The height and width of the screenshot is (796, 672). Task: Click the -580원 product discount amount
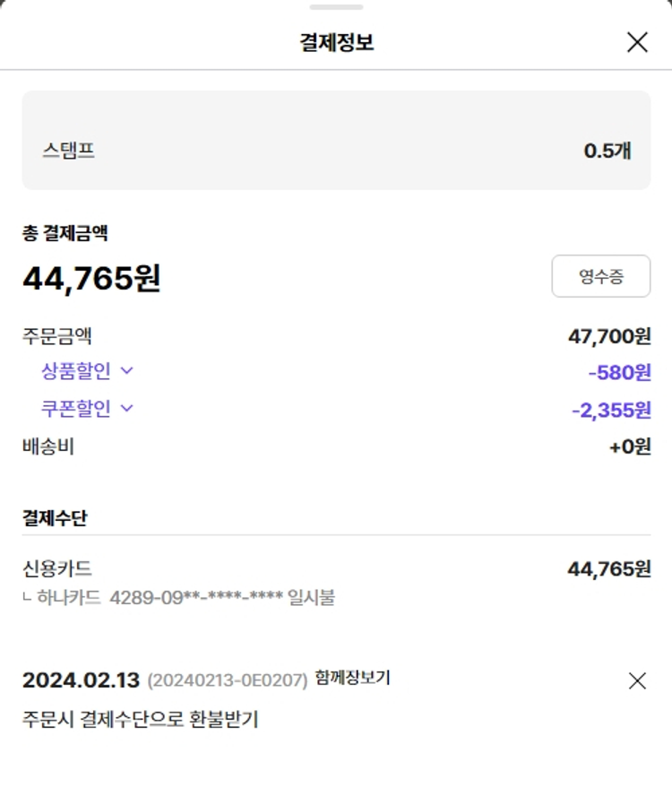[x=619, y=372]
